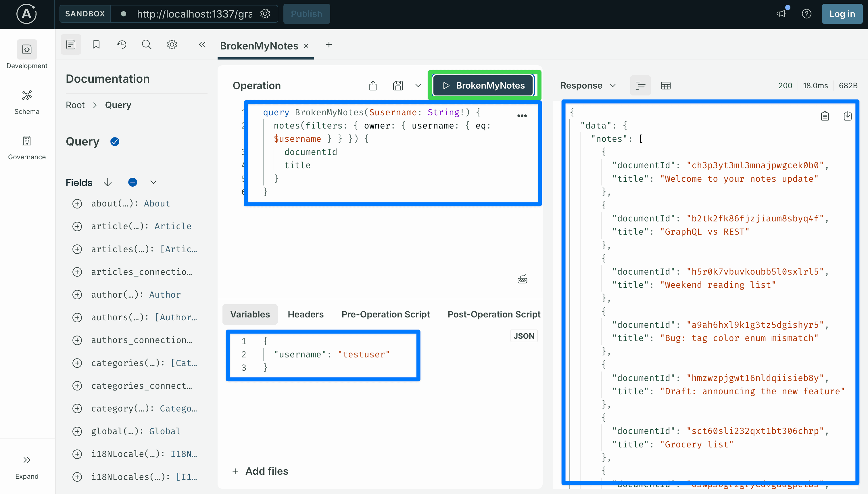Screen dimensions: 868x494
Task: Click into the Variables JSON editor
Action: pos(323,355)
